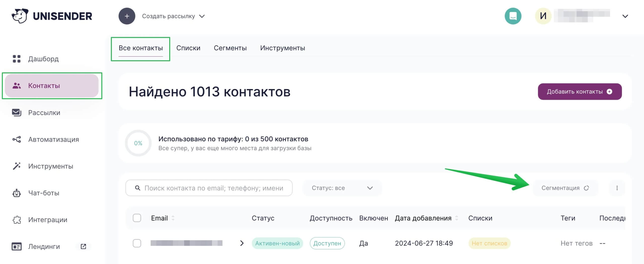
Task: Click the 0% tariff usage ring
Action: [x=138, y=143]
